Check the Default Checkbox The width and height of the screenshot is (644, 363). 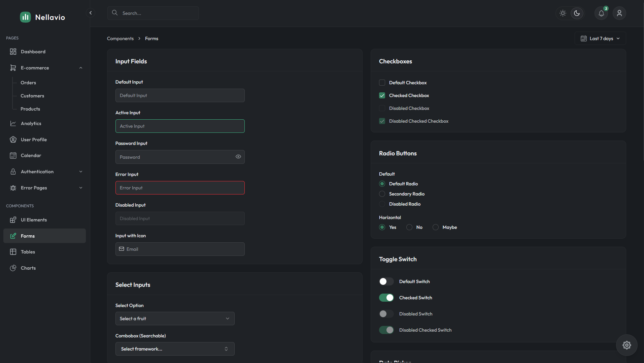(382, 83)
